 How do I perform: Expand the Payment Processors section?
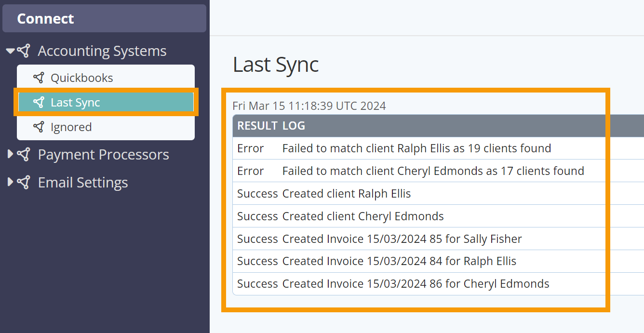(x=10, y=154)
